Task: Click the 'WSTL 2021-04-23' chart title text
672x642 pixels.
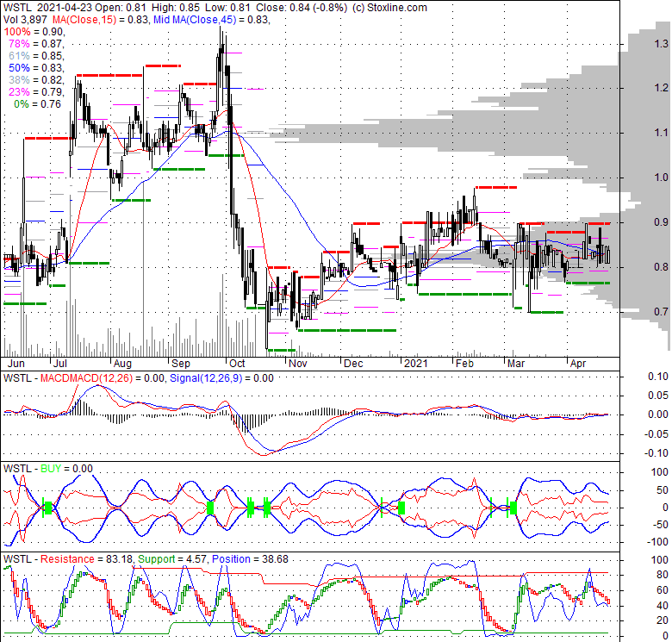Action: click(x=47, y=8)
